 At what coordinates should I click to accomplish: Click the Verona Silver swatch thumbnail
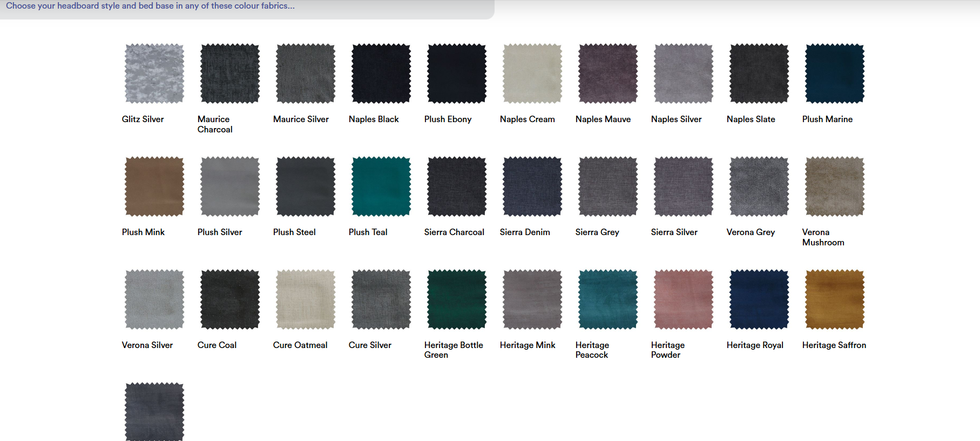(x=154, y=299)
